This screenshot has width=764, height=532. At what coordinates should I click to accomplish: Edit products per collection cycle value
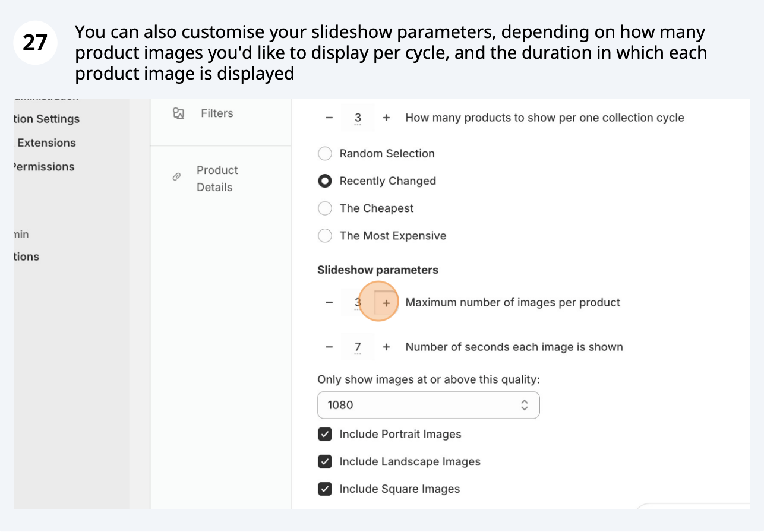coord(358,118)
